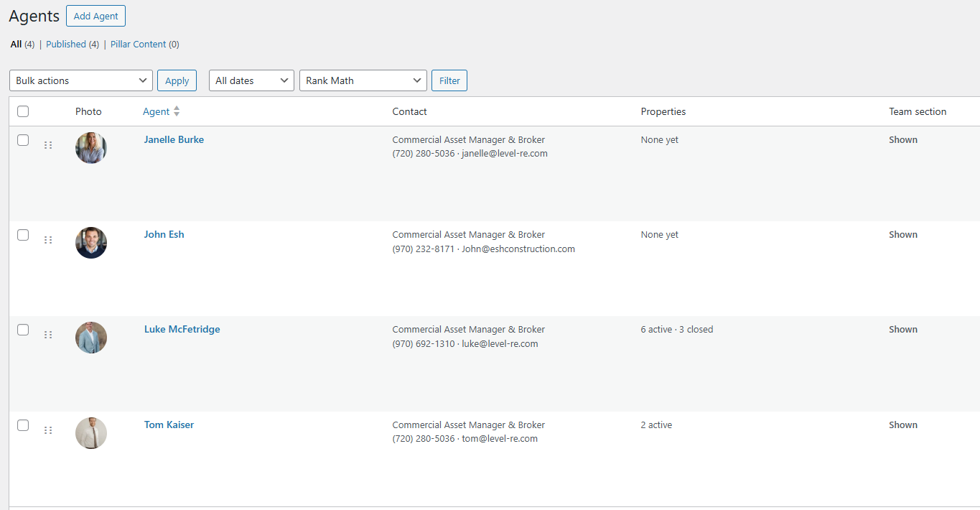The width and height of the screenshot is (980, 510).
Task: Open John Esh agent link
Action: (164, 235)
